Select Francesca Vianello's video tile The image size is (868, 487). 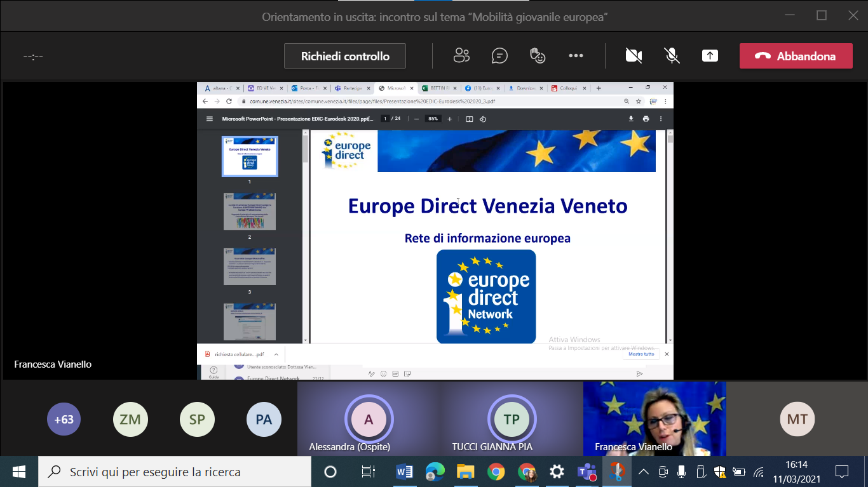click(x=654, y=419)
